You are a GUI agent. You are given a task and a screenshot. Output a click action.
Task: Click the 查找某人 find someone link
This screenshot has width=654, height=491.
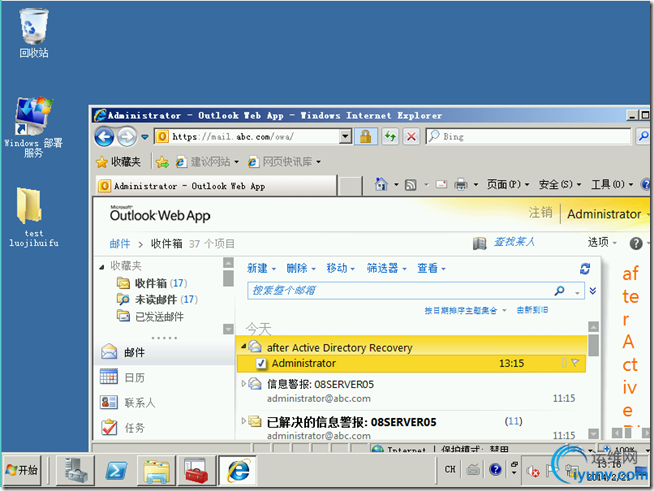(x=514, y=242)
